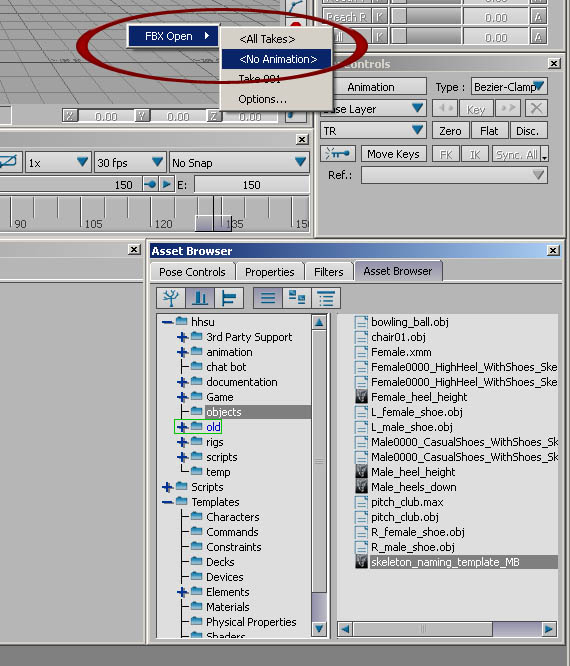Choose <All Takes> from FBX Open submenu
The image size is (570, 666).
tap(276, 39)
